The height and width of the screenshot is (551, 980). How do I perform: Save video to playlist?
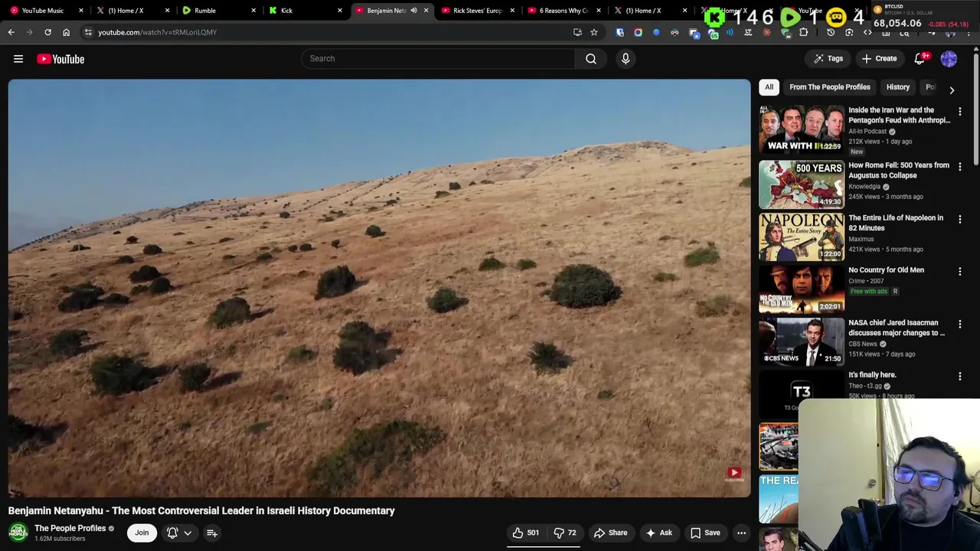pyautogui.click(x=705, y=533)
